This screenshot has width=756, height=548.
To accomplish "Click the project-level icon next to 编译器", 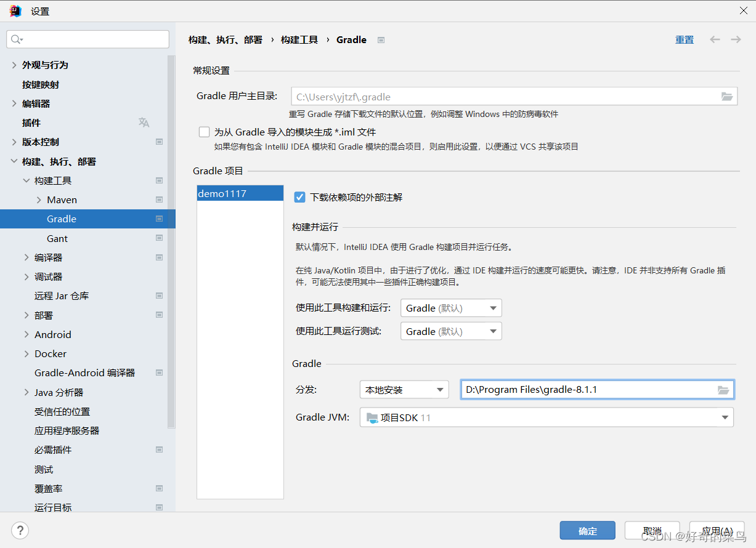I will click(x=159, y=257).
